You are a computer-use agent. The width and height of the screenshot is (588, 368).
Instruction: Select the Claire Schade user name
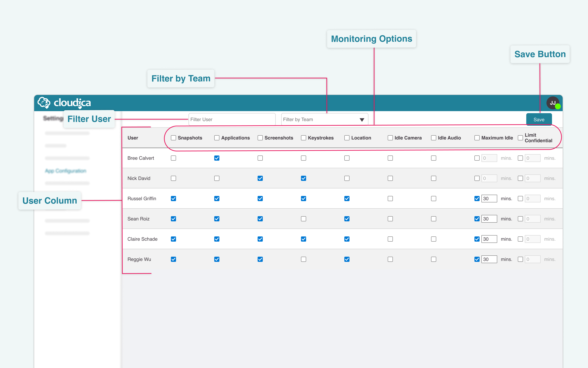(x=142, y=239)
